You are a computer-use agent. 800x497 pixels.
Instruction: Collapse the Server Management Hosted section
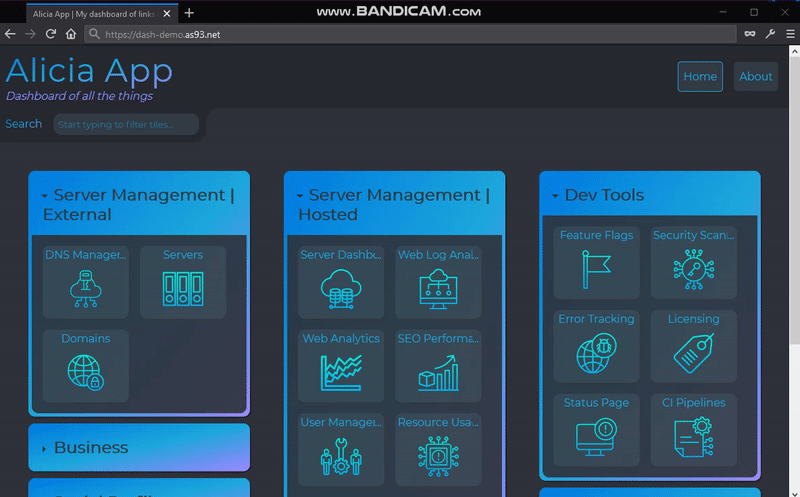301,197
